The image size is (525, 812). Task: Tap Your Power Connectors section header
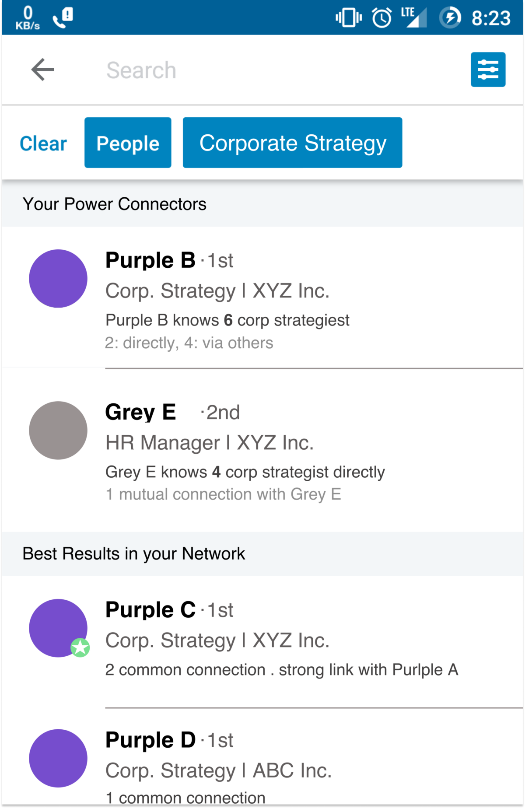point(115,204)
